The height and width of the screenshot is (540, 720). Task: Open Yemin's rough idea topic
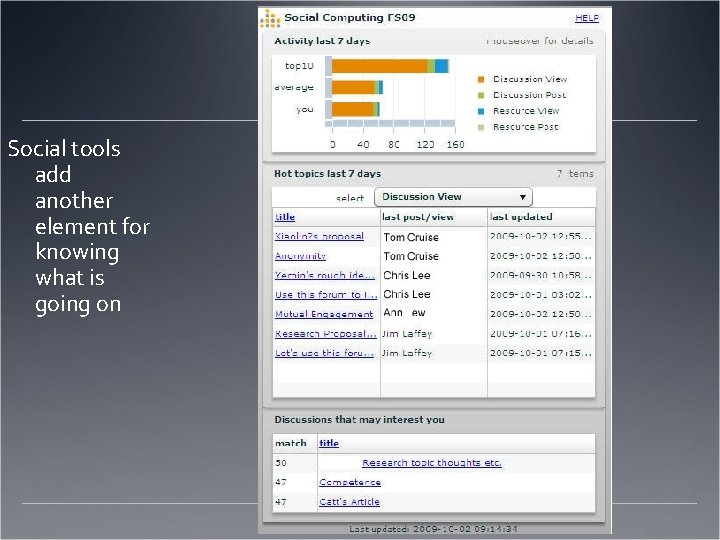tap(325, 275)
